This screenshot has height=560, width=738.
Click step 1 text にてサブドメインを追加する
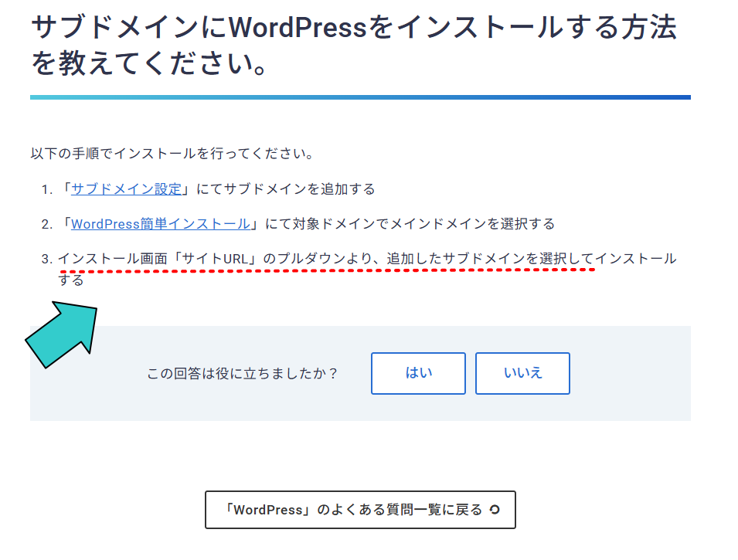tap(286, 189)
